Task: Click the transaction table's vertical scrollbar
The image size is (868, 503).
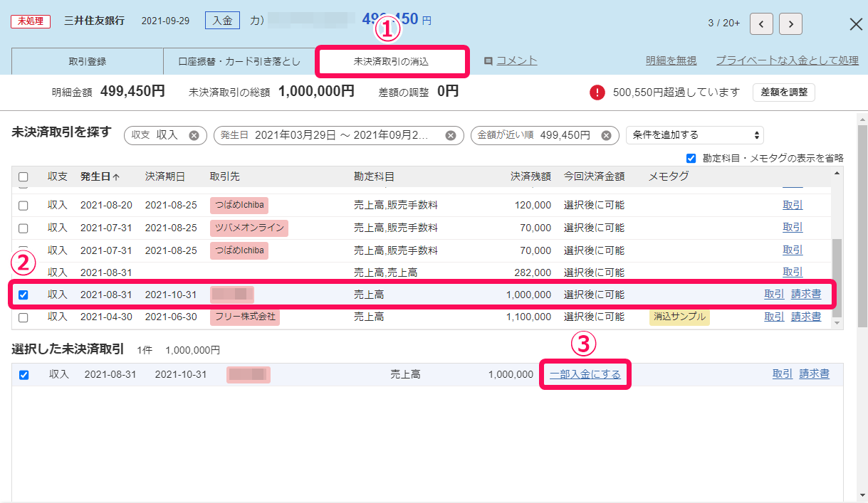Action: click(x=837, y=277)
